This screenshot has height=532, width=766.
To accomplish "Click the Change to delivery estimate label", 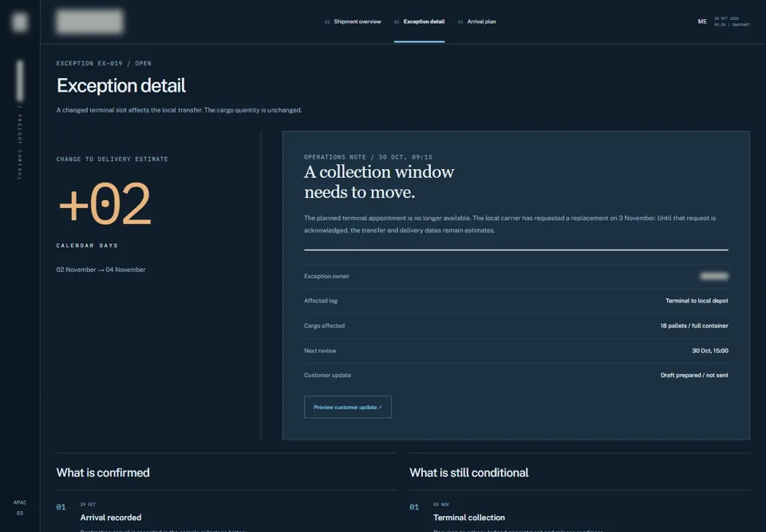I will [112, 160].
